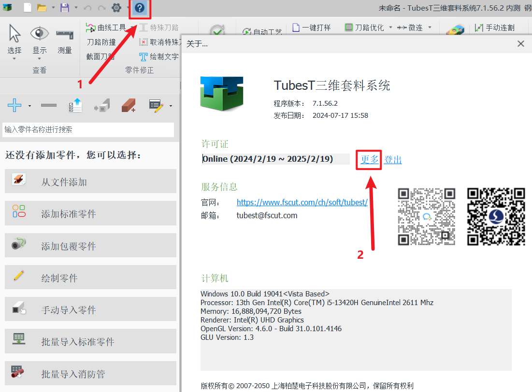Expand the 微连 dropdown arrow

click(x=430, y=27)
